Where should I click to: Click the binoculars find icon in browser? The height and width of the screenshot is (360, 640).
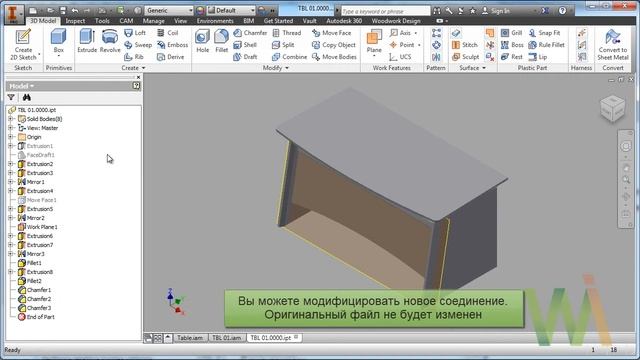27,97
